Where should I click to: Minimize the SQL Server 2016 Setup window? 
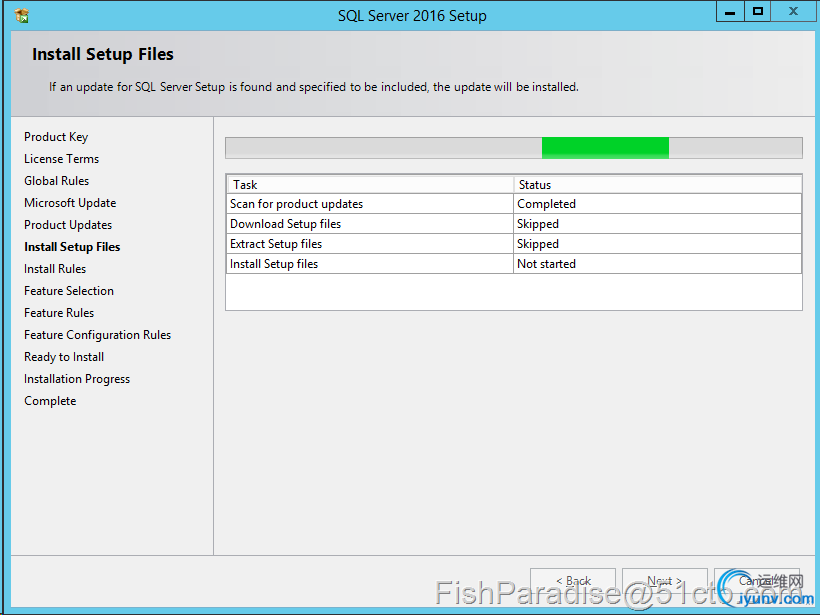point(730,12)
